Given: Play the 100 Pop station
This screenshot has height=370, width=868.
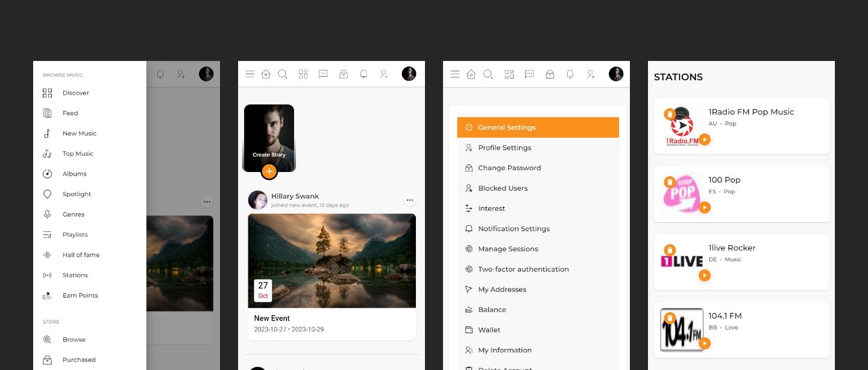Looking at the screenshot, I should pyautogui.click(x=705, y=208).
